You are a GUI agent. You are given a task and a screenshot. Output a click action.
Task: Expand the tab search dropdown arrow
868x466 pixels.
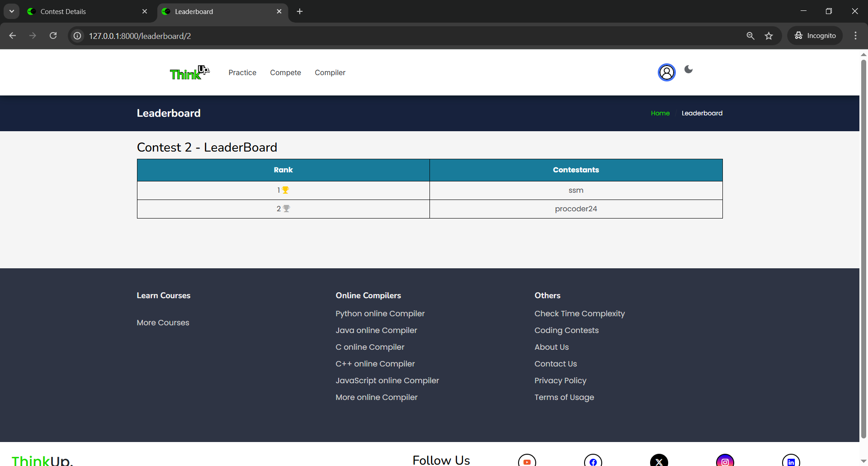[x=12, y=11]
